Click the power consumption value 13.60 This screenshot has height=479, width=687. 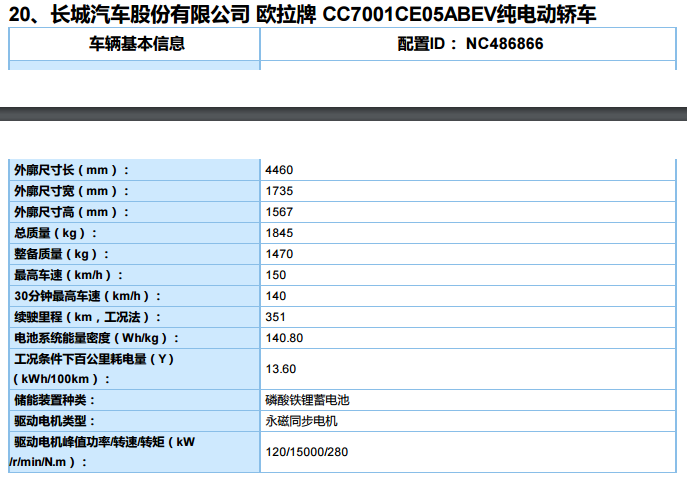tap(281, 369)
